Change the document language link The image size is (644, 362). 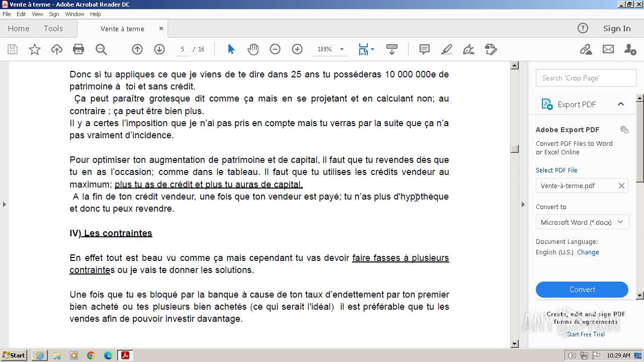pos(588,252)
